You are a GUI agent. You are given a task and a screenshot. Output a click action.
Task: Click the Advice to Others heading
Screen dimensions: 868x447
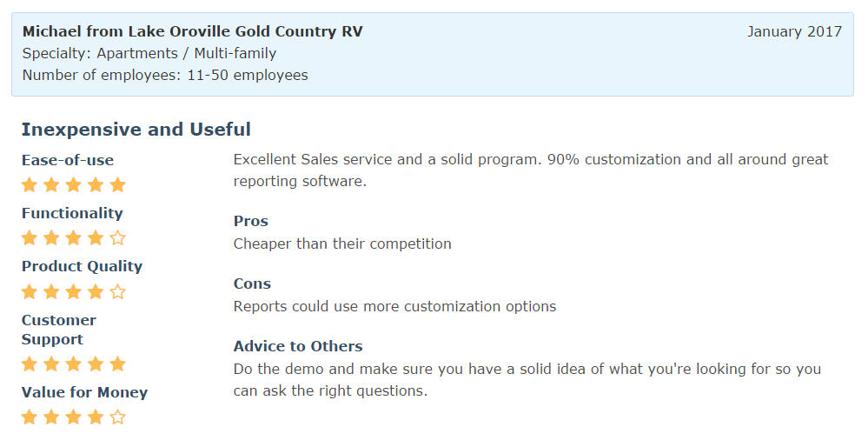coord(298,346)
